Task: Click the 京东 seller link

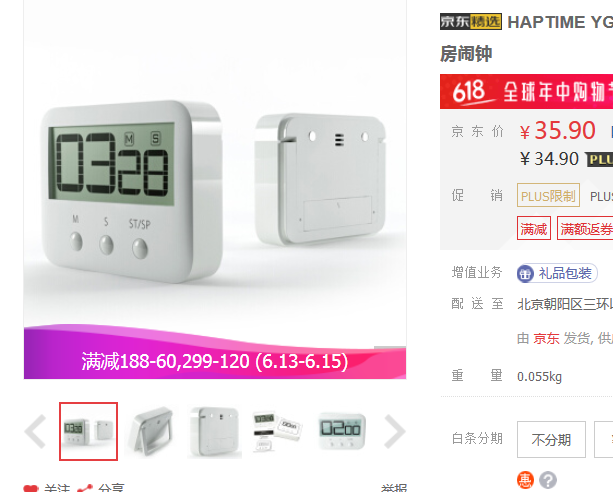Action: 546,338
